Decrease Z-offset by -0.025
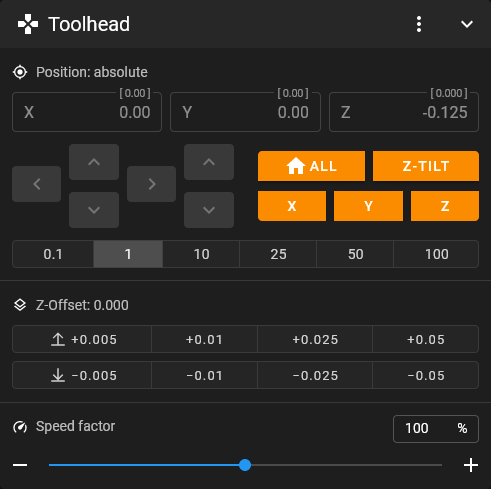Viewport: 491px width, 489px height. (x=315, y=375)
